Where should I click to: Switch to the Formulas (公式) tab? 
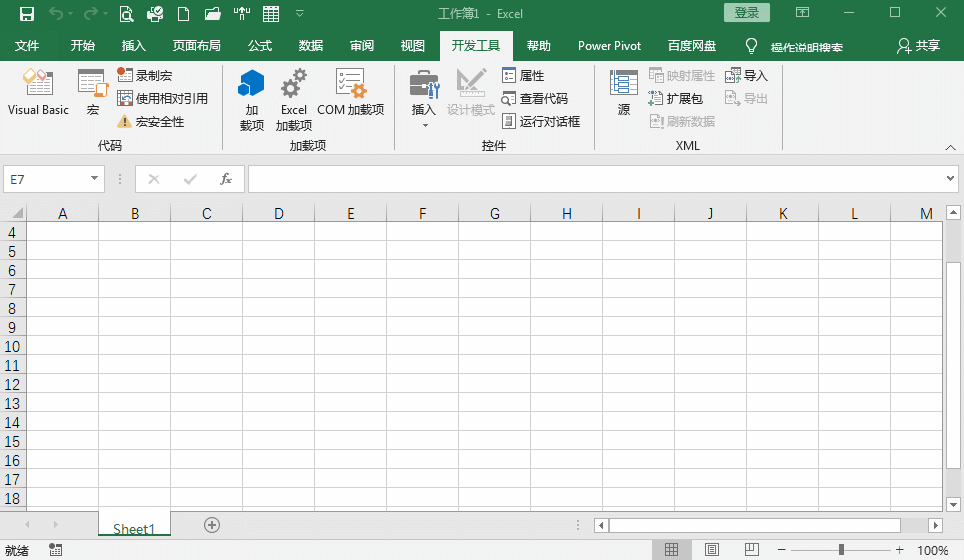coord(260,46)
